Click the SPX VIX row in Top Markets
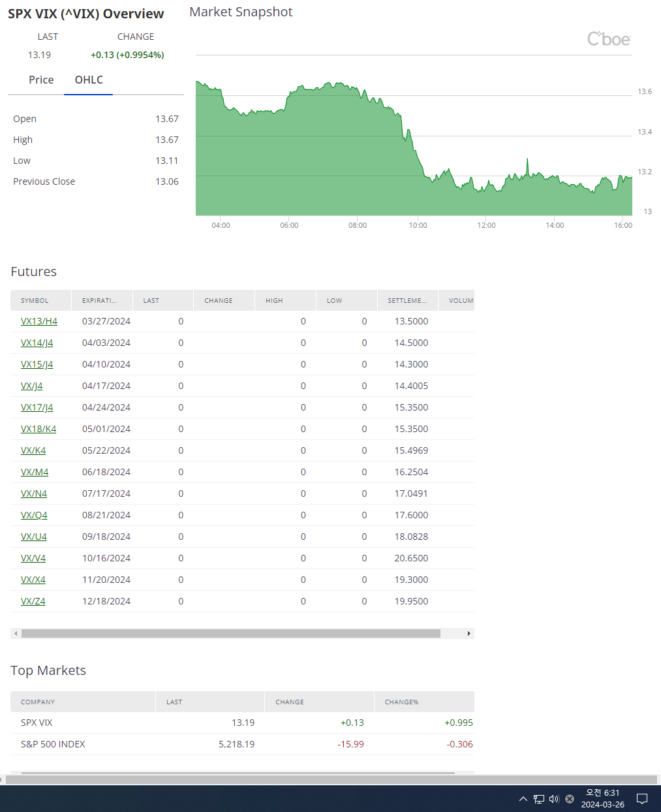Viewport: 661px width, 812px height. point(242,723)
